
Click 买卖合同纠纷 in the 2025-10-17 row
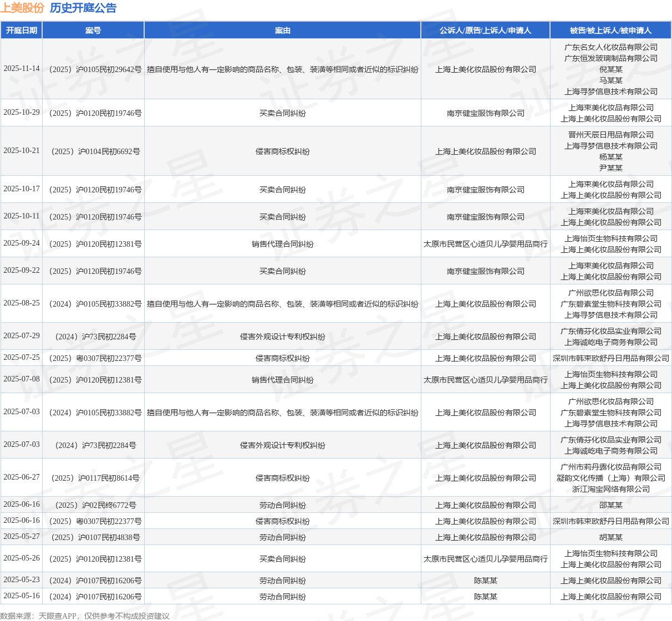[x=283, y=190]
